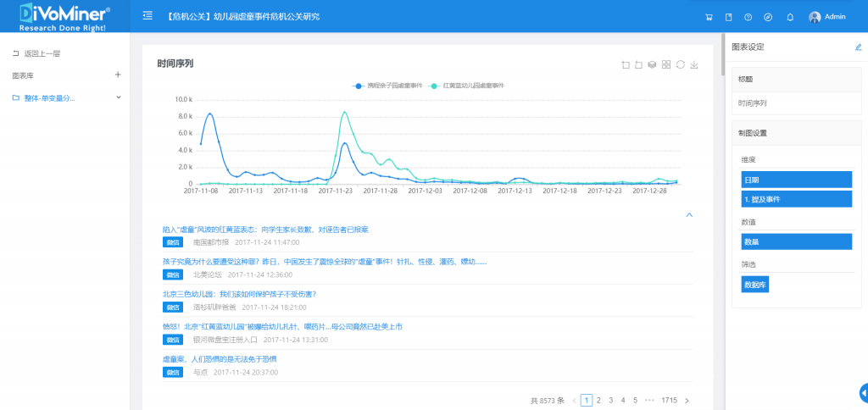Click the compass icon in top bar
Image resolution: width=868 pixels, height=410 pixels.
(768, 17)
